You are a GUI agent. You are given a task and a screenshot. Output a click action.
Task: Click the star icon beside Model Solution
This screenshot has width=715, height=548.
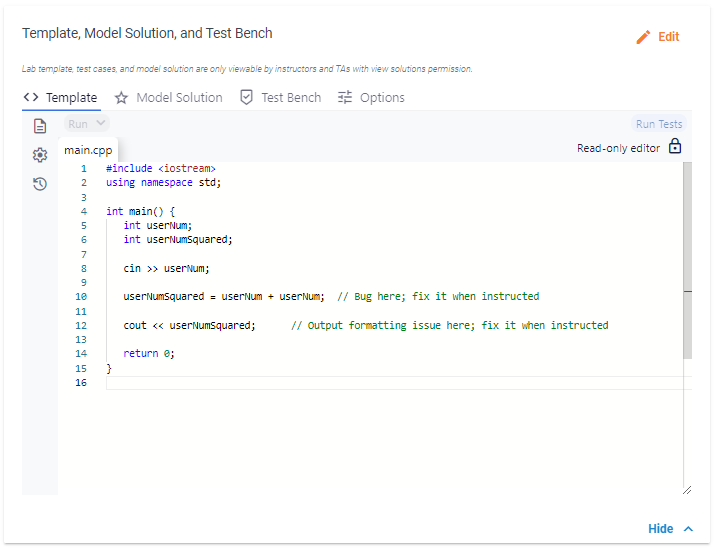[121, 98]
